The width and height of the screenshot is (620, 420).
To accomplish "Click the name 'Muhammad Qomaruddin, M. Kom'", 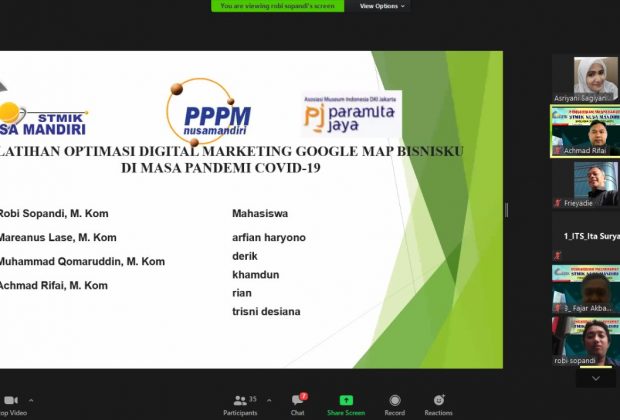I will 82,262.
